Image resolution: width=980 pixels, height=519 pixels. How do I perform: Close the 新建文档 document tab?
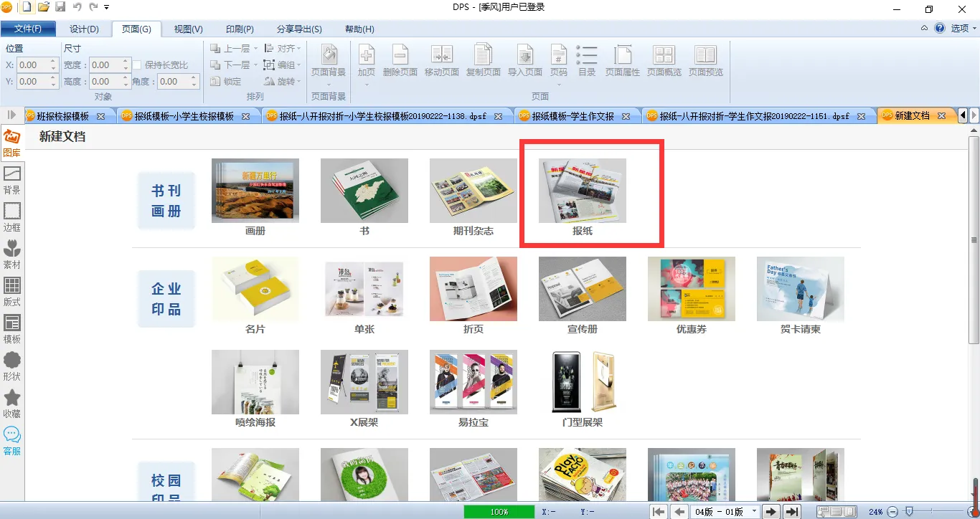(x=941, y=116)
